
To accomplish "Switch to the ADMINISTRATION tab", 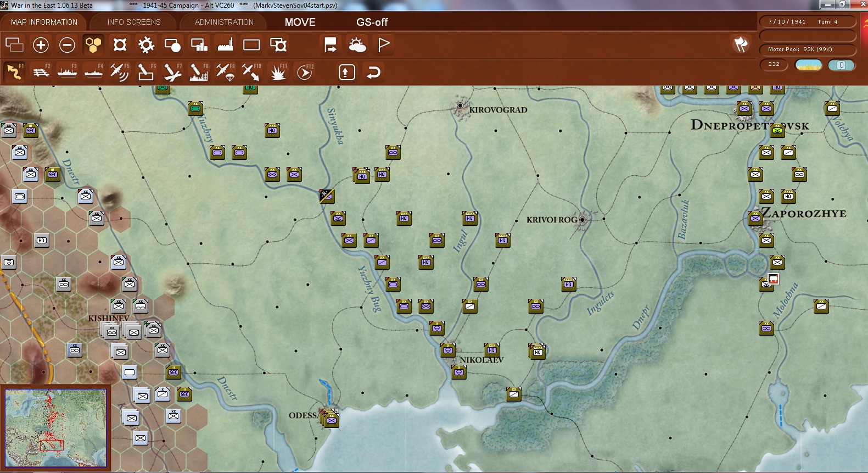I will coord(224,22).
